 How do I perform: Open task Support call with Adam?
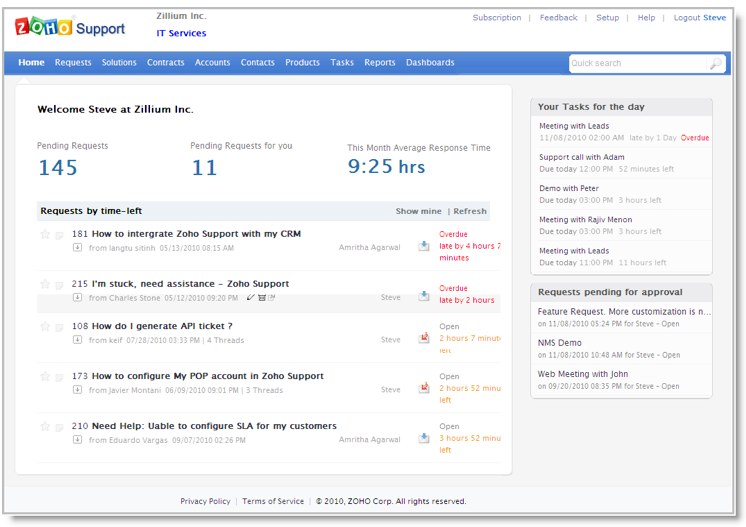(581, 157)
